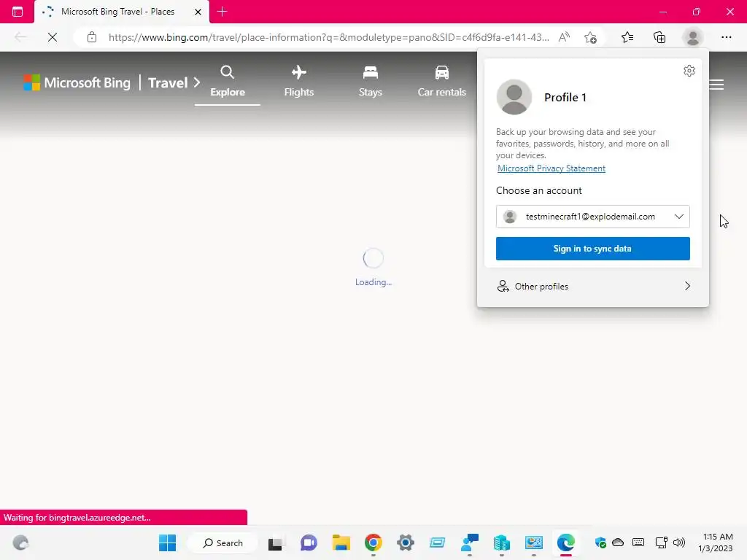View site information lock icon

92,37
